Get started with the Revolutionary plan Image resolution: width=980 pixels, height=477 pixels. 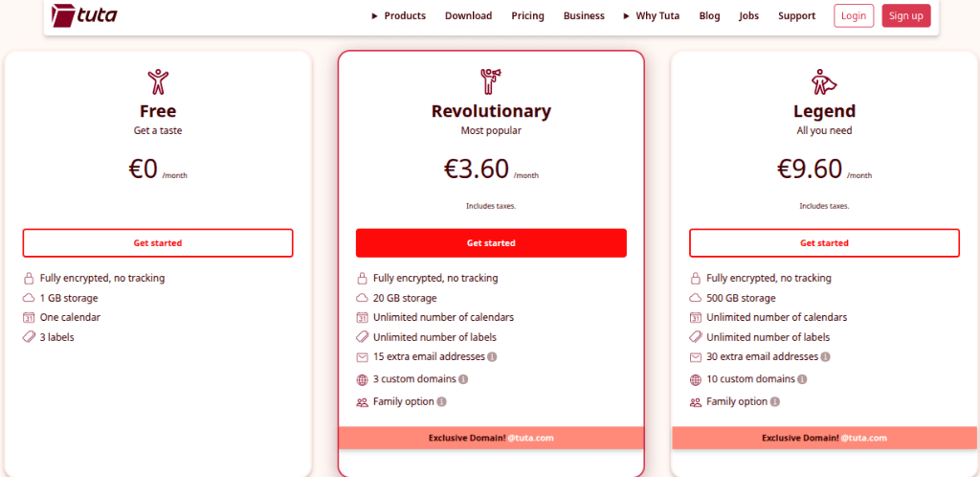click(491, 243)
